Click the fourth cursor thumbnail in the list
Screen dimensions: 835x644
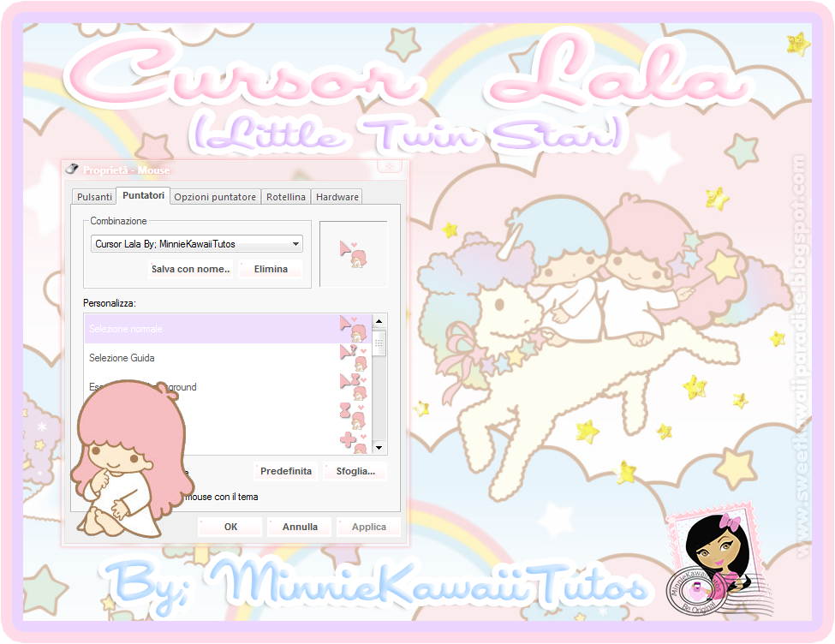[354, 412]
